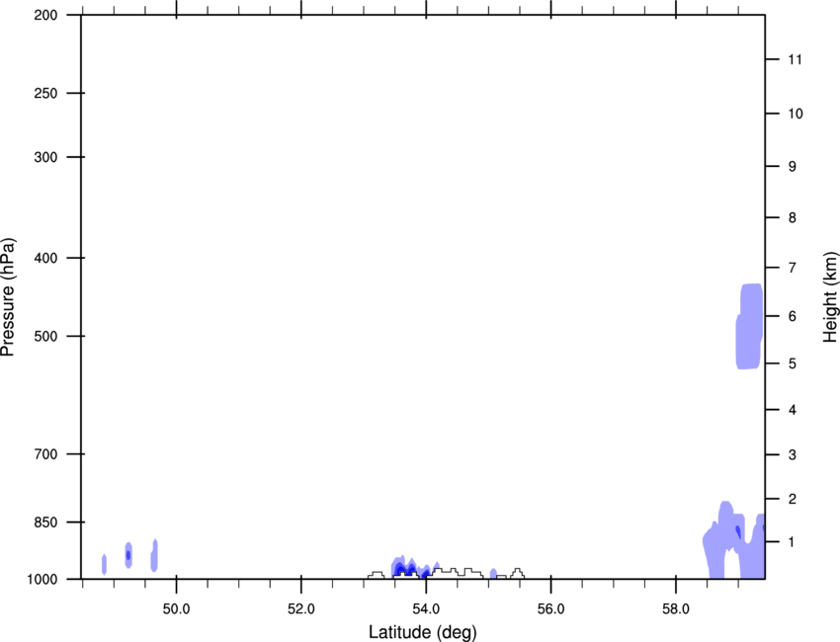Click the large low-level blue region near latitude 59

point(733,538)
